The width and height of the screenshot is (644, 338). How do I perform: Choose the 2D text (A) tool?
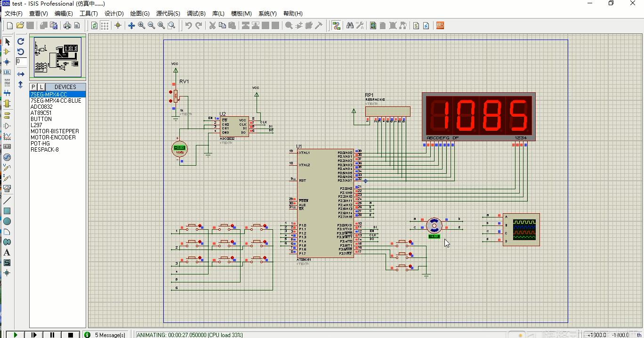coord(7,252)
